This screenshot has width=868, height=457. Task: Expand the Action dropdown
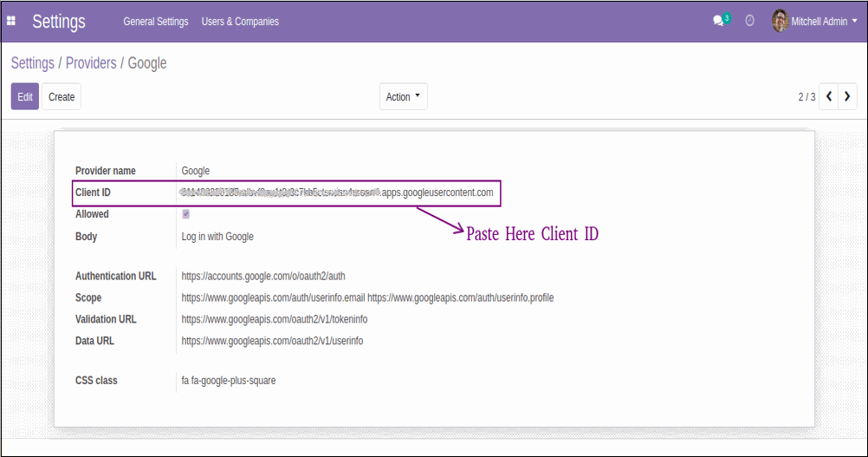tap(403, 96)
